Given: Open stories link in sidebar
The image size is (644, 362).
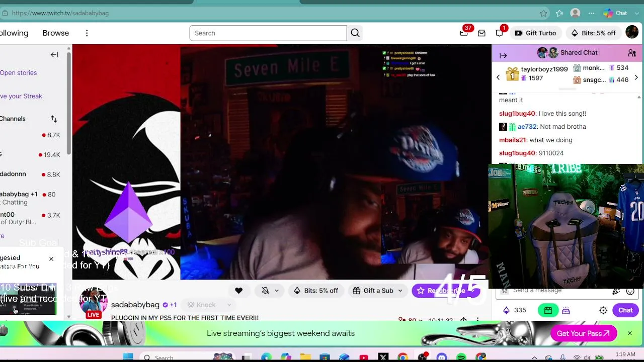Looking at the screenshot, I should [x=18, y=73].
